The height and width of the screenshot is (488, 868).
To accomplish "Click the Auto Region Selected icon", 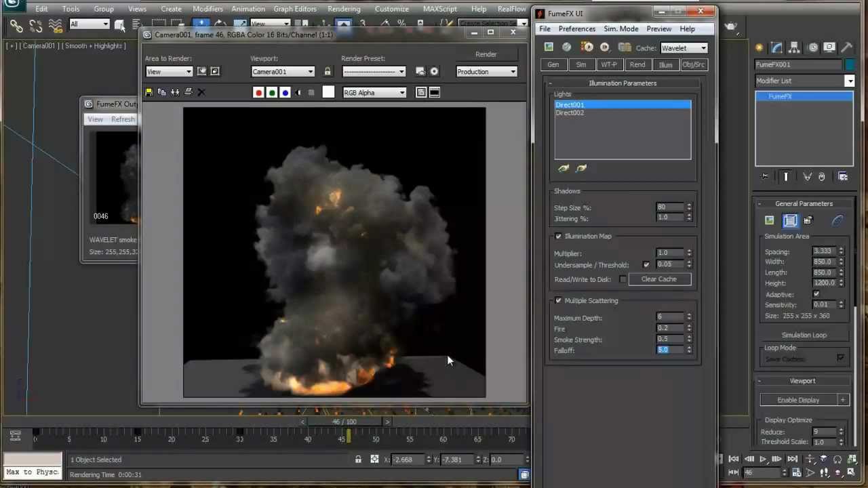I will (215, 71).
